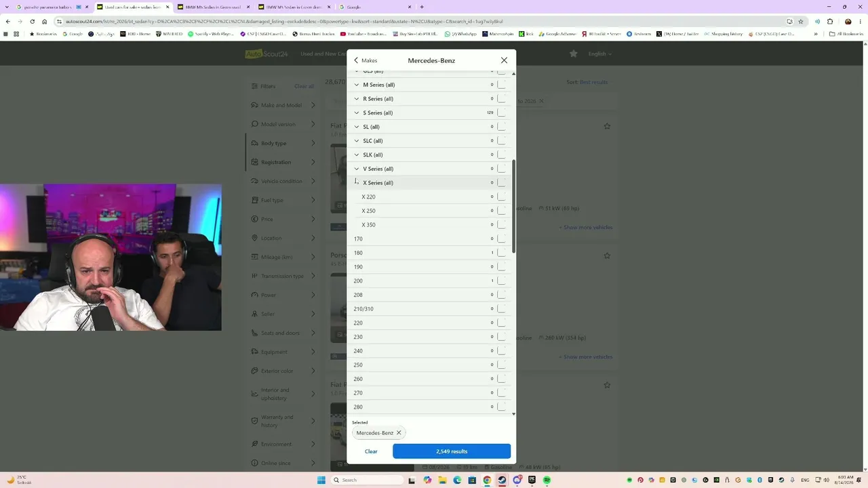Viewport: 868px width, 488px height.
Task: Remove the 'to 2026' filter chip
Action: coord(541,101)
